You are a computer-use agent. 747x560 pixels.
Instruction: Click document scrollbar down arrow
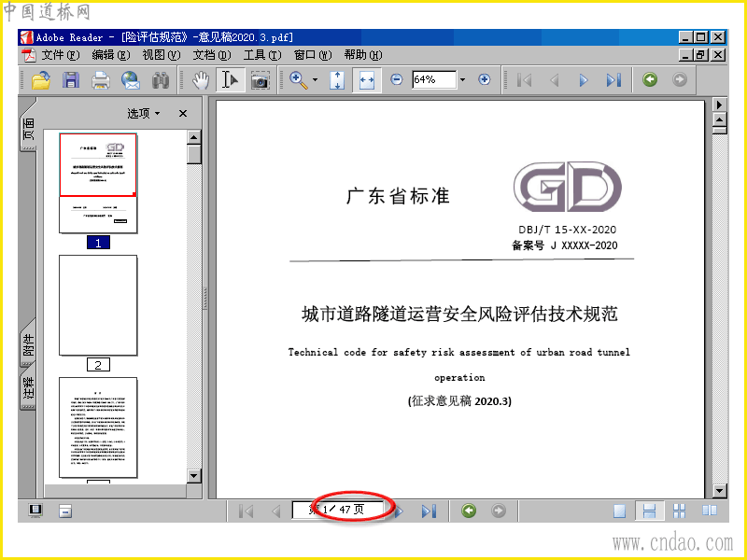719,491
